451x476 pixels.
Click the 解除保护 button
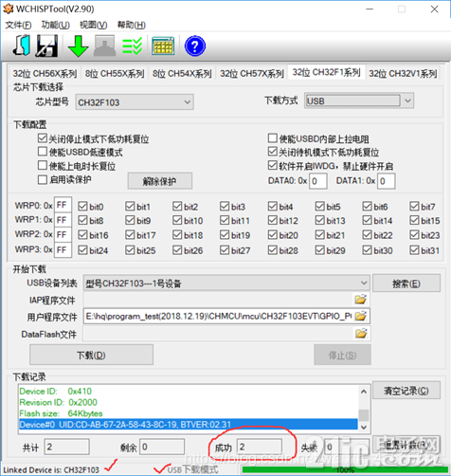pos(160,181)
